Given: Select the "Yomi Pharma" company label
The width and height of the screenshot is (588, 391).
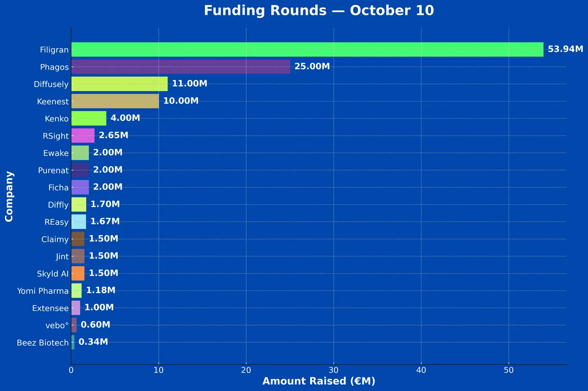Looking at the screenshot, I should point(43,291).
